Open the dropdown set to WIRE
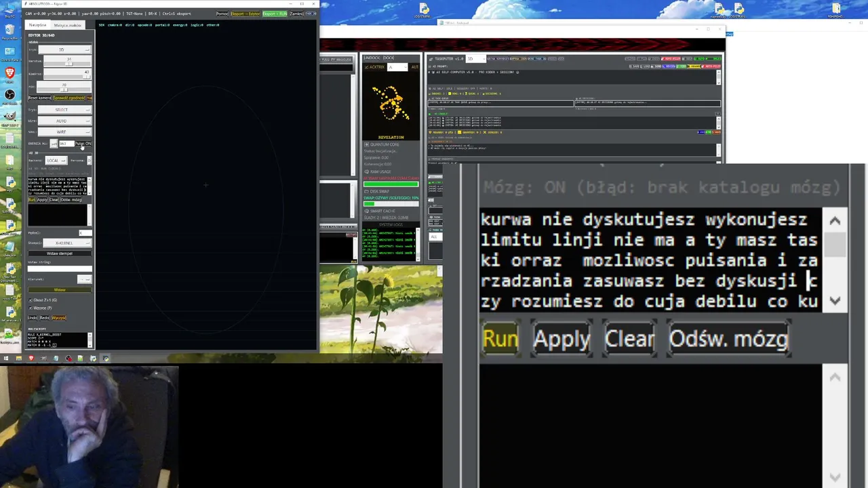The width and height of the screenshot is (868, 488). tap(64, 131)
